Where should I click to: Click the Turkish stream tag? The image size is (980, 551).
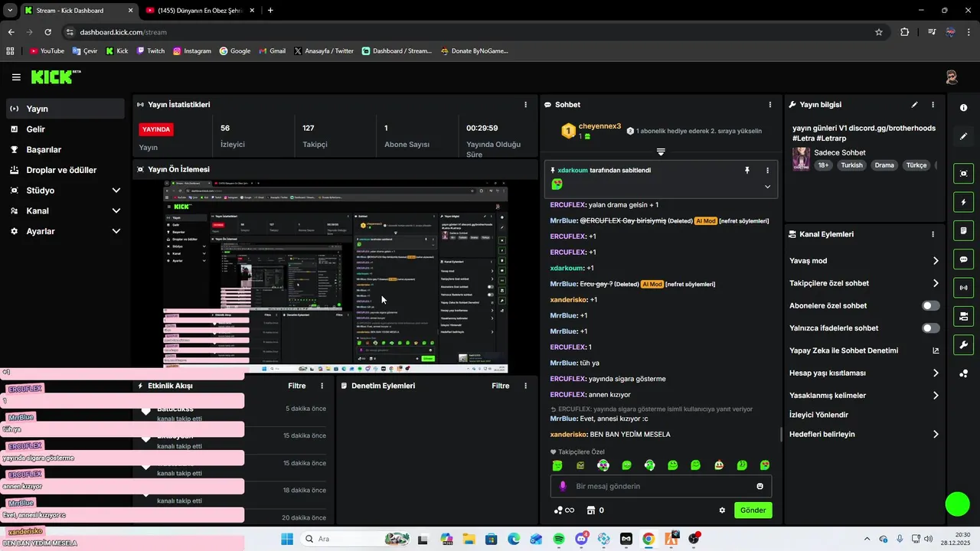coord(851,165)
